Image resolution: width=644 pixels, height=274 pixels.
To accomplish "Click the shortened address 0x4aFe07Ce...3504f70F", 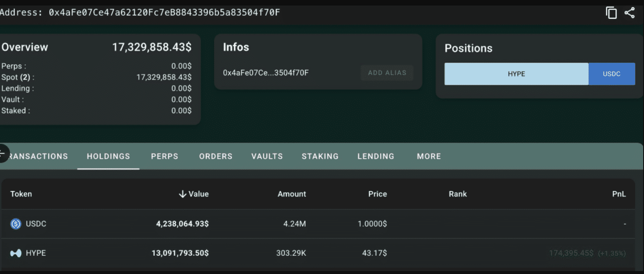I will click(266, 73).
